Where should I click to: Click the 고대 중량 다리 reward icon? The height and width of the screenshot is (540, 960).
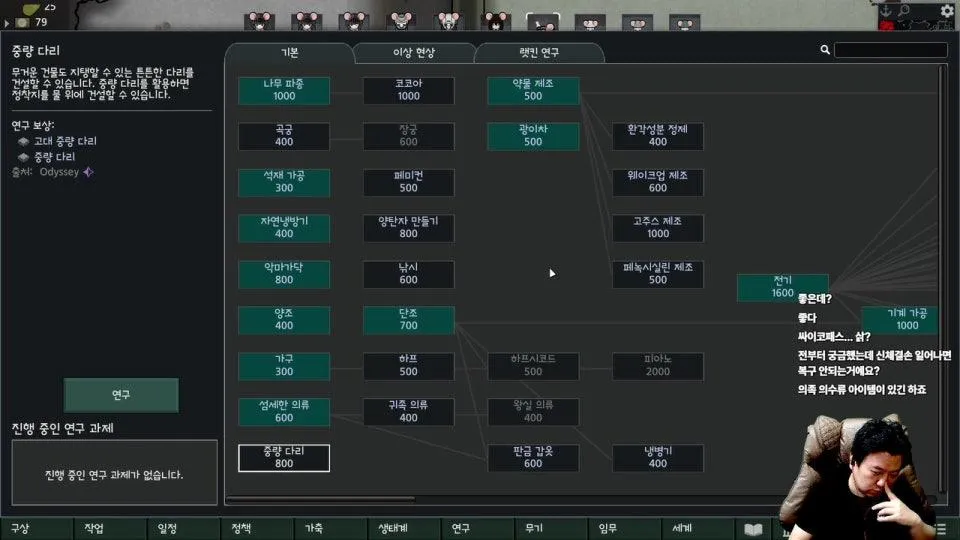click(24, 141)
